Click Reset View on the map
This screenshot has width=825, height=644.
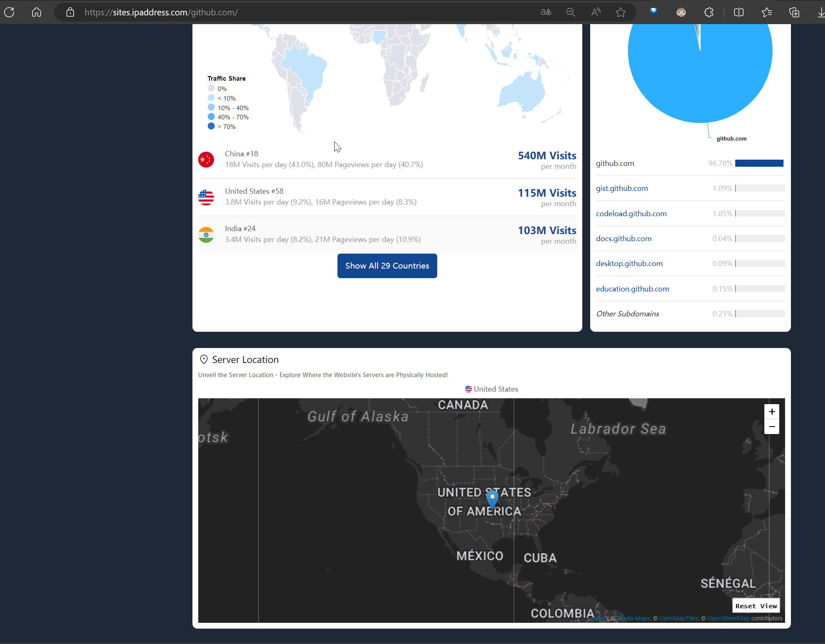click(756, 606)
